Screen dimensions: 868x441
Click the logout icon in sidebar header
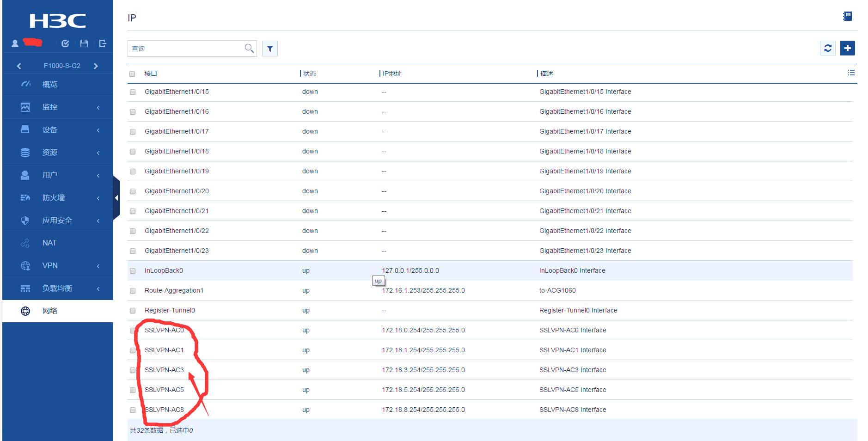103,43
